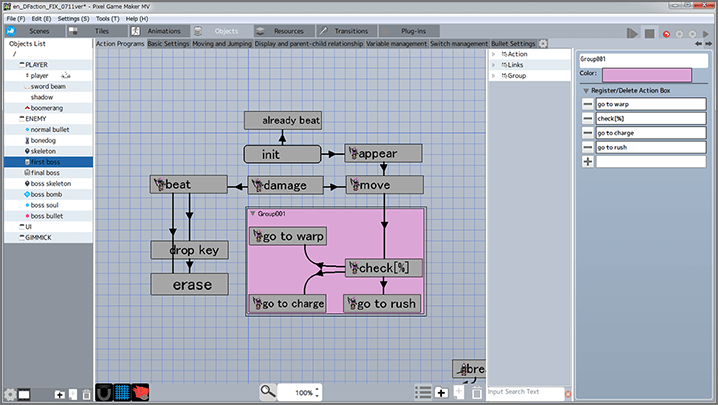Click the gear icon after Bullet Settings
This screenshot has width=718, height=405.
tap(543, 44)
